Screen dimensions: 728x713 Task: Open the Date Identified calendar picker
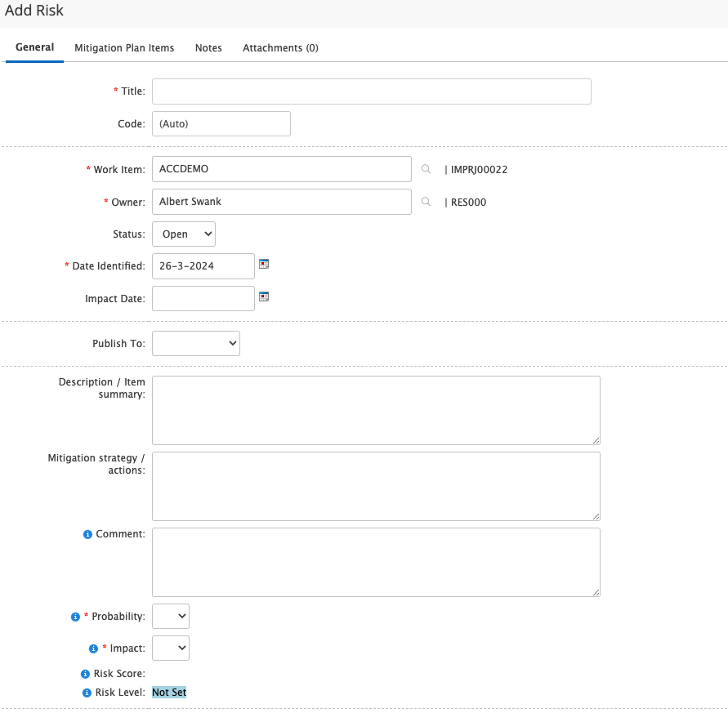pos(264,265)
